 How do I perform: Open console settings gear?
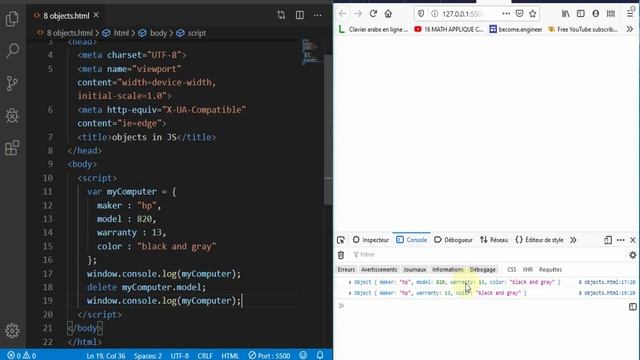[633, 255]
